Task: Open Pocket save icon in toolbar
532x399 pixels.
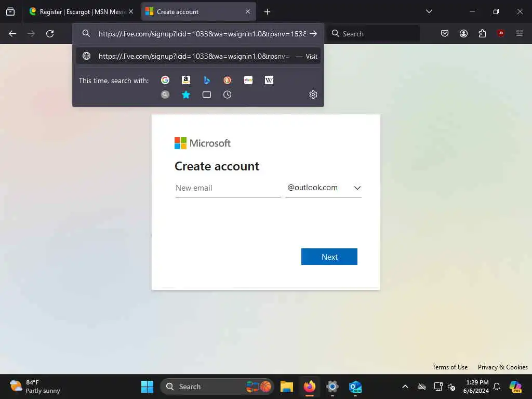Action: (445, 33)
